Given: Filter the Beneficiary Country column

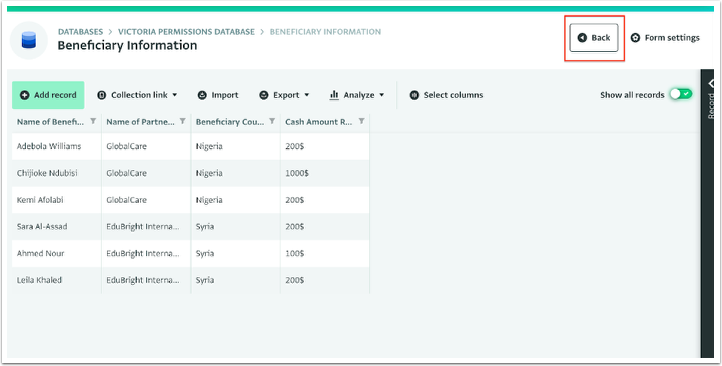Looking at the screenshot, I should (272, 121).
